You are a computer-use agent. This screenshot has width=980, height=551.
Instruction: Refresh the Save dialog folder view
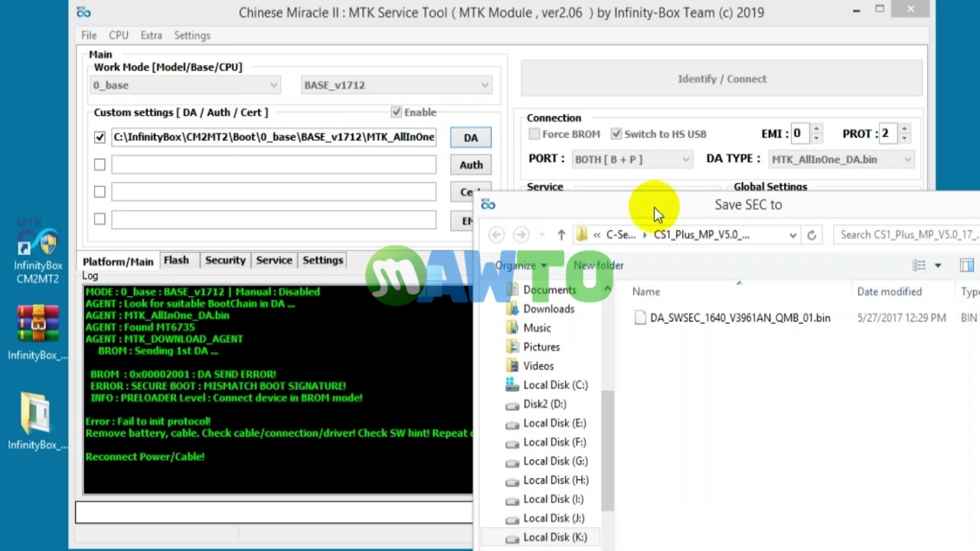pos(812,235)
